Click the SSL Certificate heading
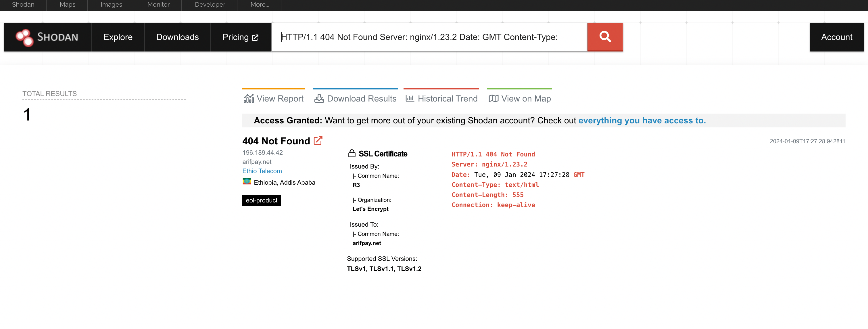Viewport: 868px width, 329px height. [x=383, y=154]
